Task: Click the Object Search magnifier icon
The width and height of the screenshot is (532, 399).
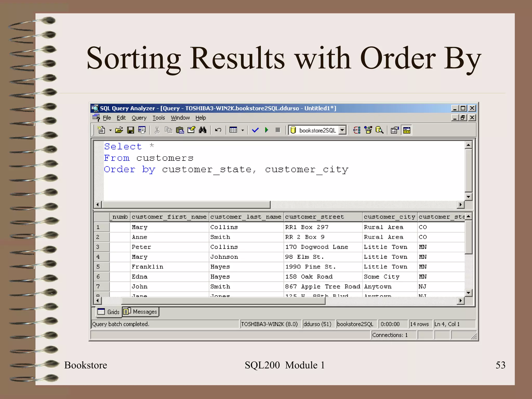Action: pos(380,130)
